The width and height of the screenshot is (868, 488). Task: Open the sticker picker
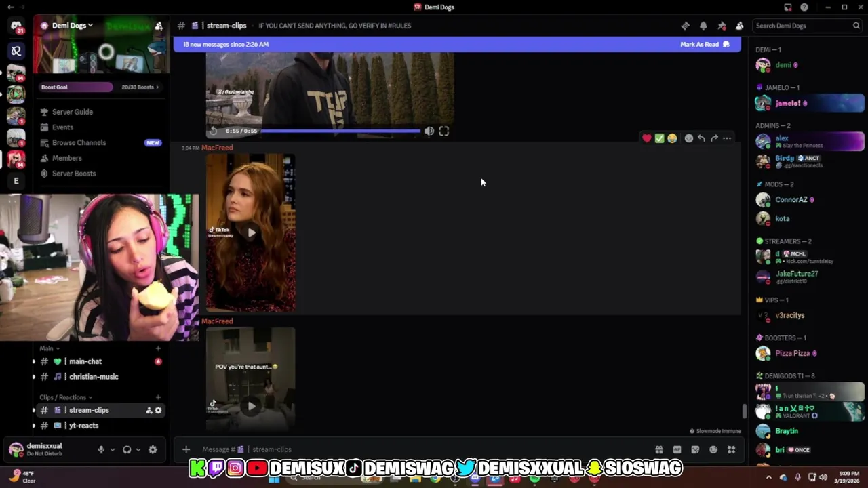(695, 449)
